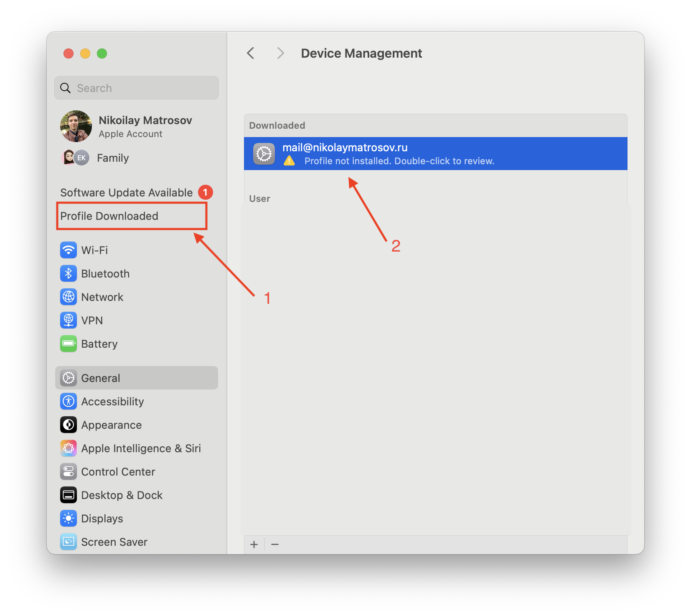Go forward with the right chevron
The image size is (691, 616).
pos(280,53)
